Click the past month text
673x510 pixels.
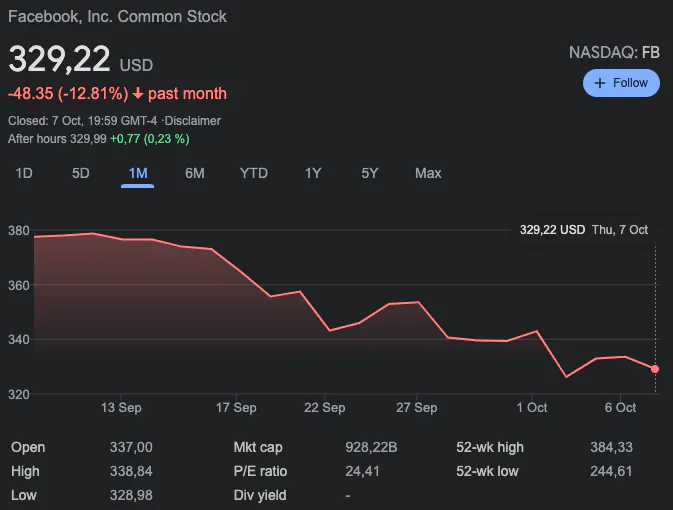click(x=187, y=93)
